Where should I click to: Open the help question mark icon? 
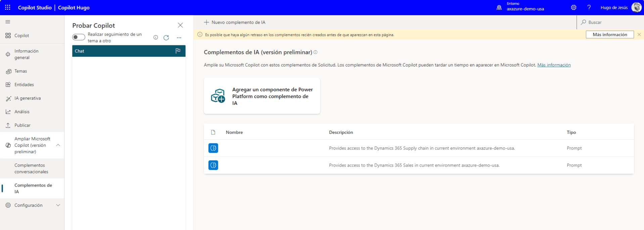[x=589, y=7]
